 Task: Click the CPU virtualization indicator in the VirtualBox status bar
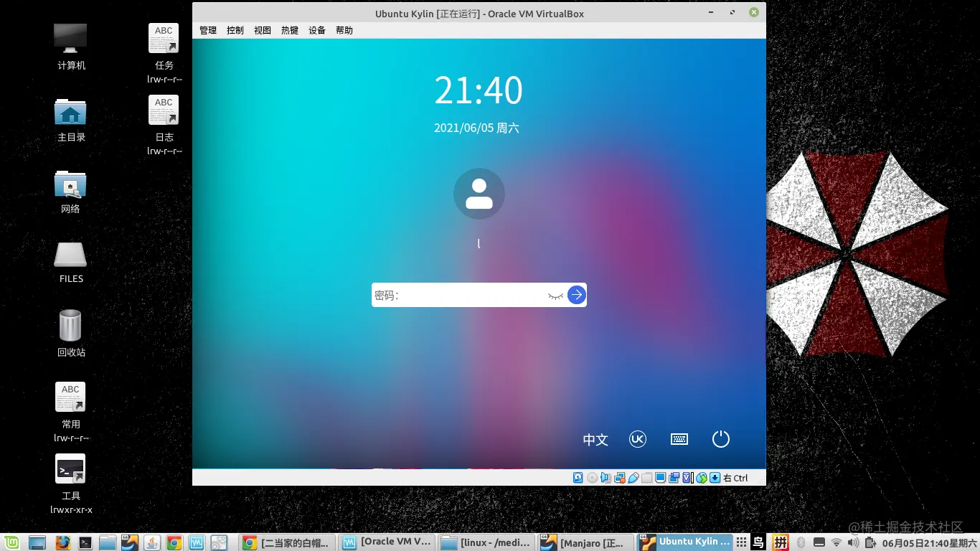pos(687,478)
